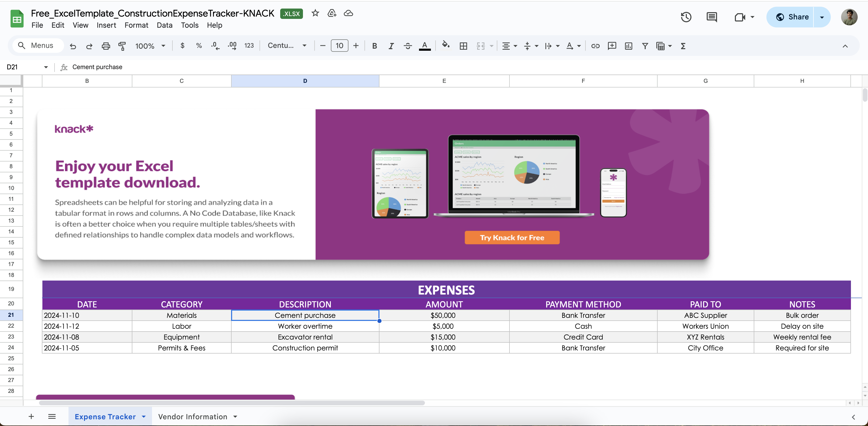Image resolution: width=868 pixels, height=426 pixels.
Task: Create a filter on the data
Action: (645, 46)
